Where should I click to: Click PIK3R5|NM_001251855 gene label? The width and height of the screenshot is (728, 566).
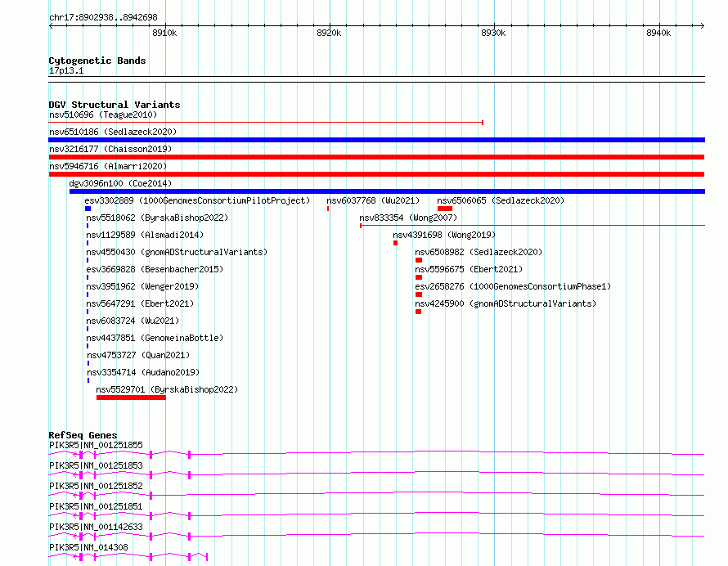coord(96,445)
